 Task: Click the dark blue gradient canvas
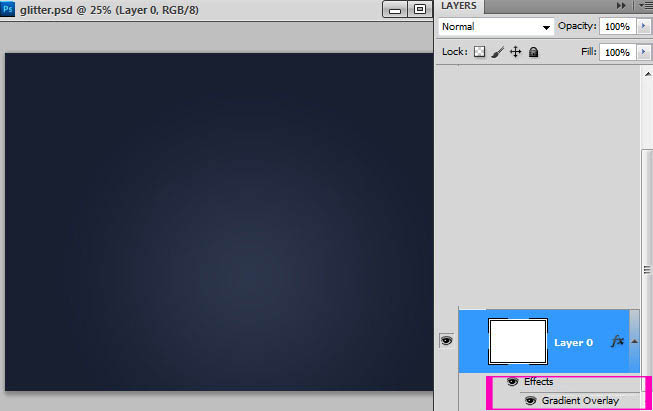coord(219,222)
